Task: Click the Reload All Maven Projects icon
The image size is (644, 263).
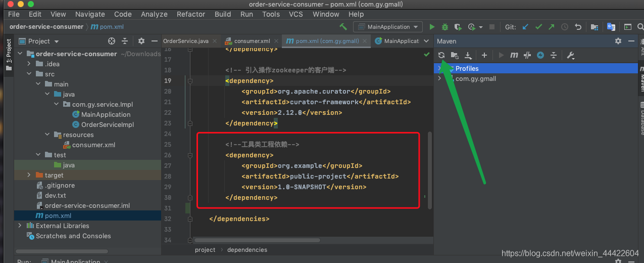Action: pyautogui.click(x=441, y=55)
